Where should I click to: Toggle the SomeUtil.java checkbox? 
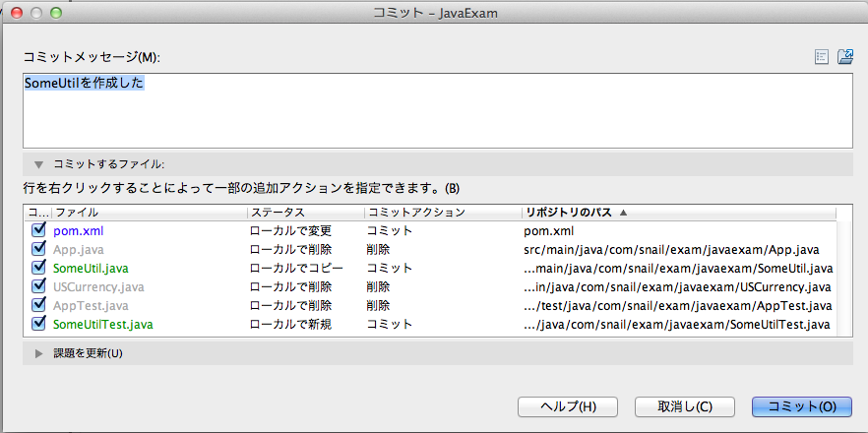coord(39,268)
